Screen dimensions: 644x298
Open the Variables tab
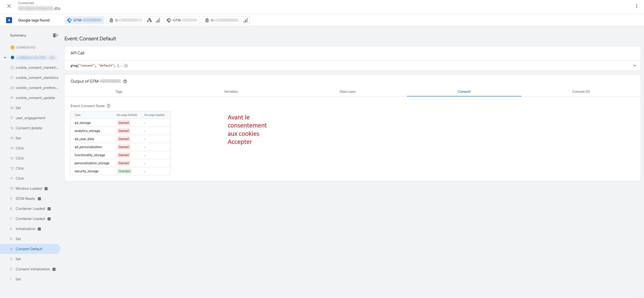click(231, 92)
